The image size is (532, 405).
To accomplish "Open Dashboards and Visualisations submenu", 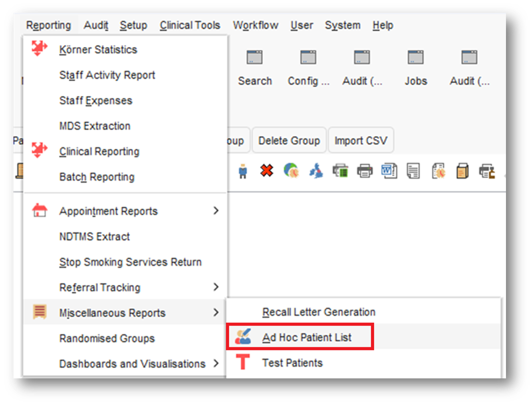I will click(x=125, y=364).
